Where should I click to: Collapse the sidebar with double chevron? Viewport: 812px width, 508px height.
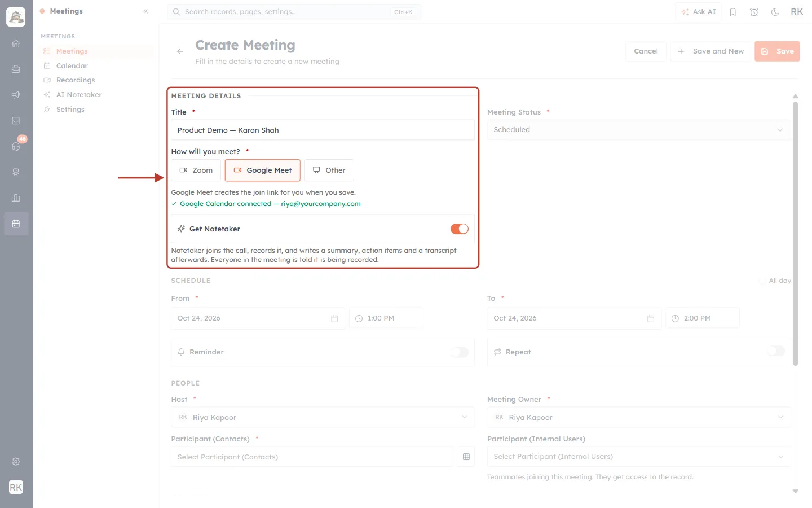[x=145, y=11]
